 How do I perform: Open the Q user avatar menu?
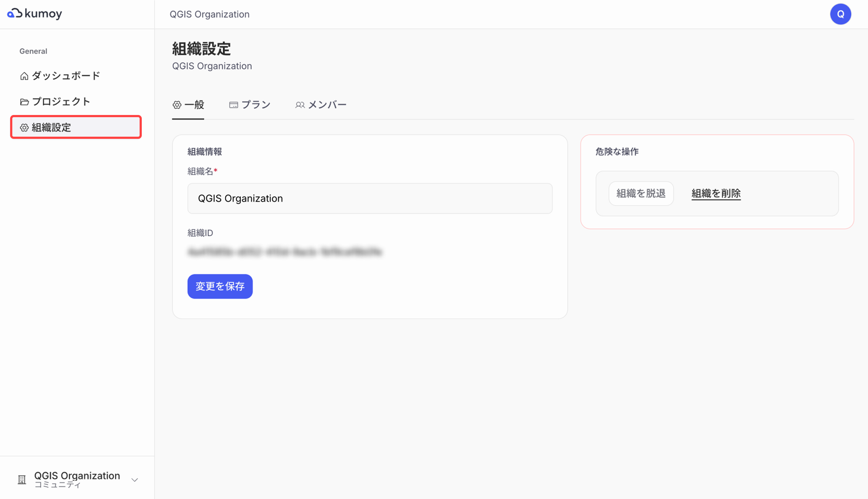tap(840, 14)
